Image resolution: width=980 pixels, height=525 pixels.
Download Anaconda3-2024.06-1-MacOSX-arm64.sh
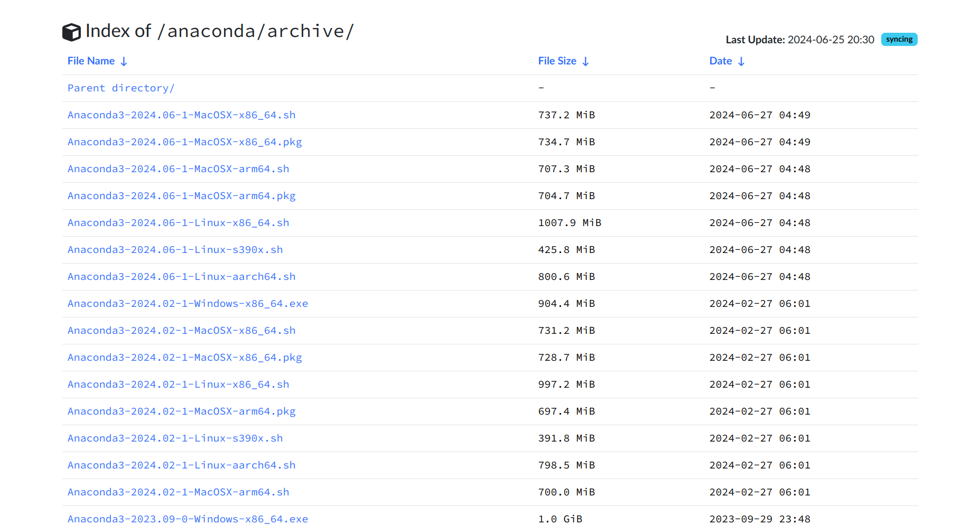(179, 169)
